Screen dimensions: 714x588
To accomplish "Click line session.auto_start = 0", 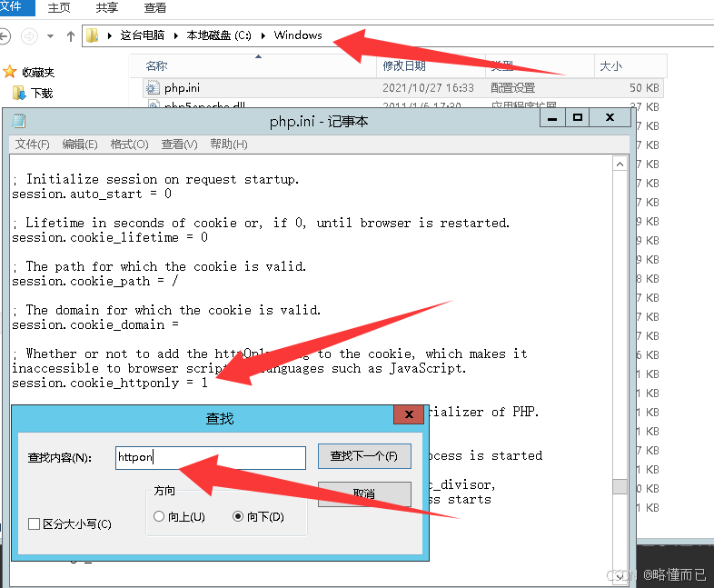I will [x=92, y=194].
